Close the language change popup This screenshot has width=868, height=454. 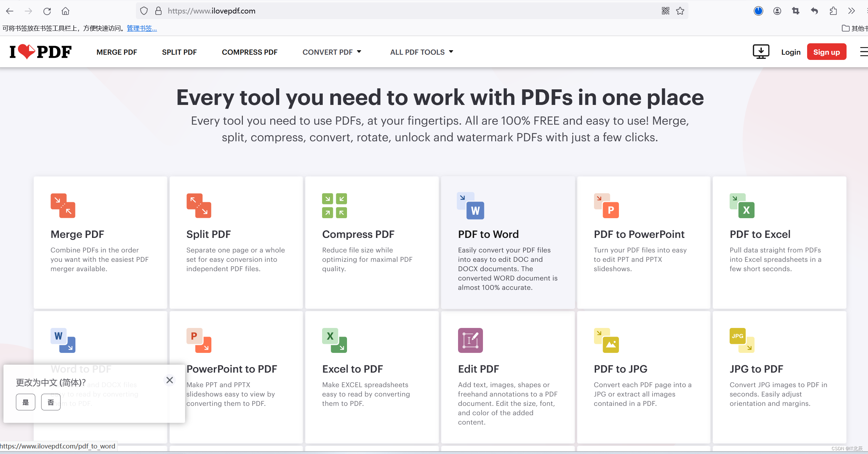170,380
